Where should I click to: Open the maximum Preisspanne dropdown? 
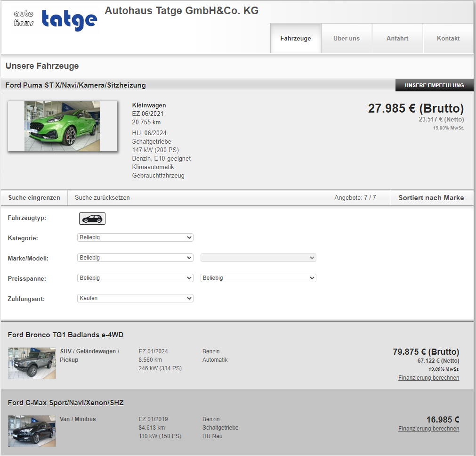click(x=258, y=278)
